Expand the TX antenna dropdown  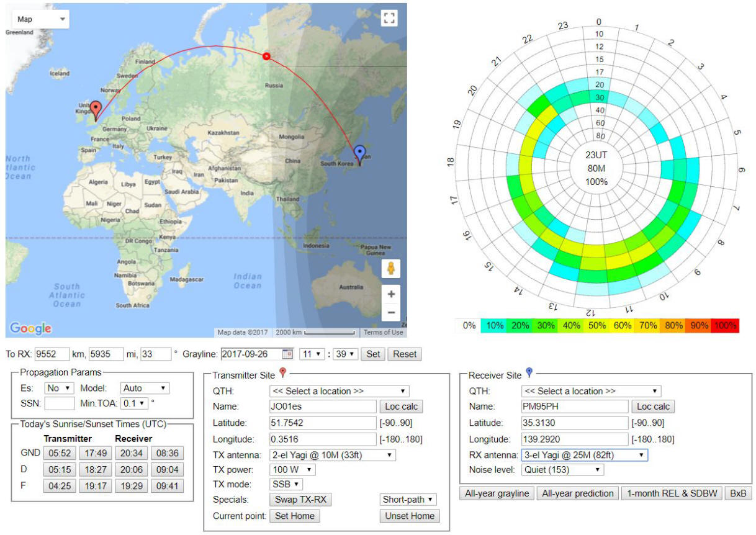click(x=333, y=455)
